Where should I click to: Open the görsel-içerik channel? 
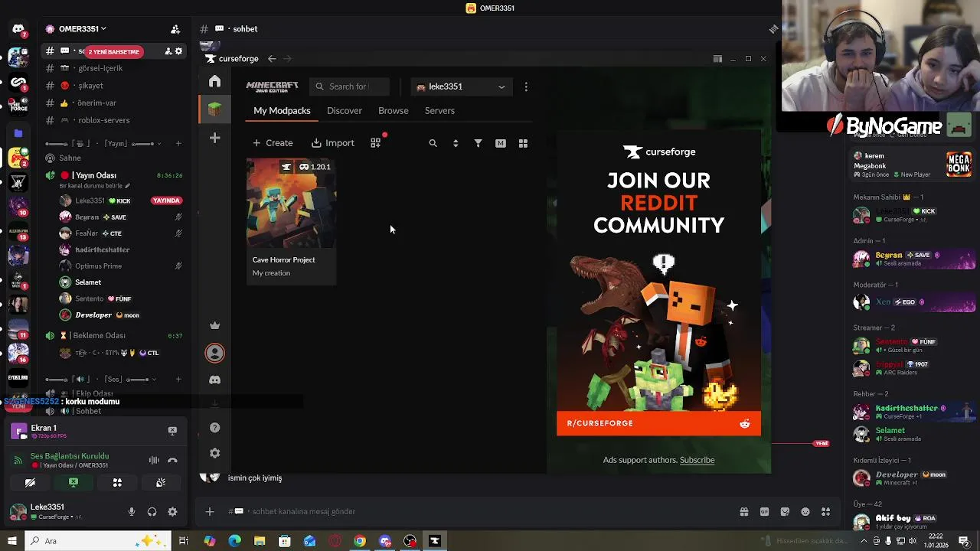(100, 68)
